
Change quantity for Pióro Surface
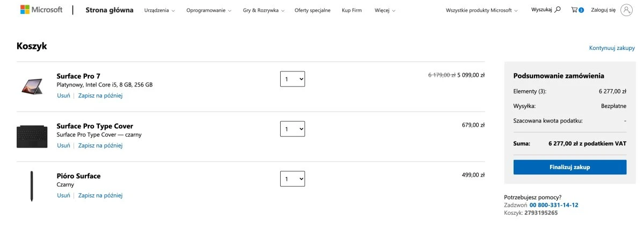click(292, 179)
